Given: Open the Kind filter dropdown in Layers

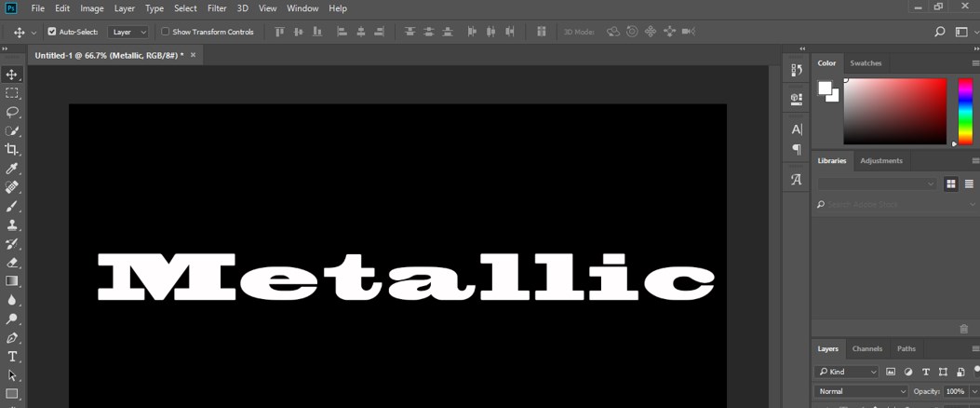Looking at the screenshot, I should coord(846,372).
